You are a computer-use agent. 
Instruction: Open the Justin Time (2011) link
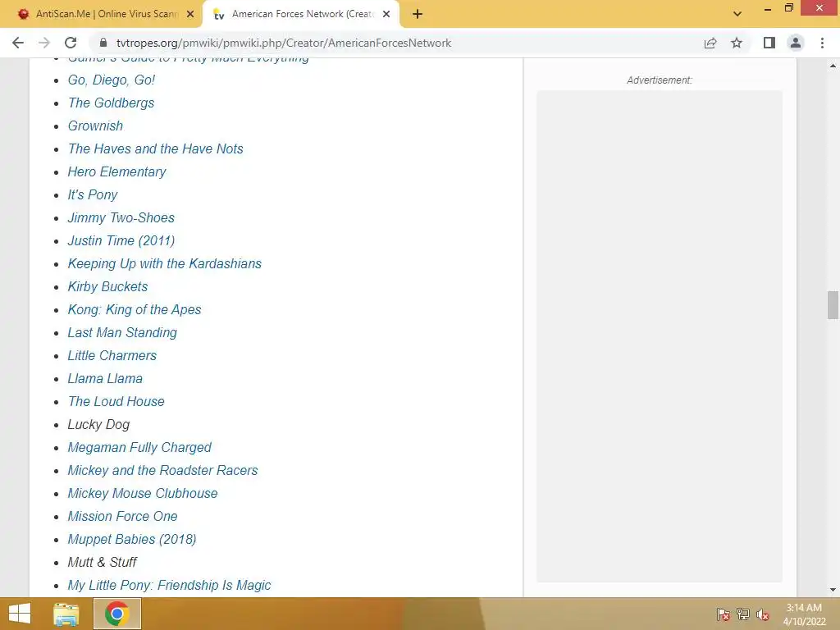(x=121, y=241)
